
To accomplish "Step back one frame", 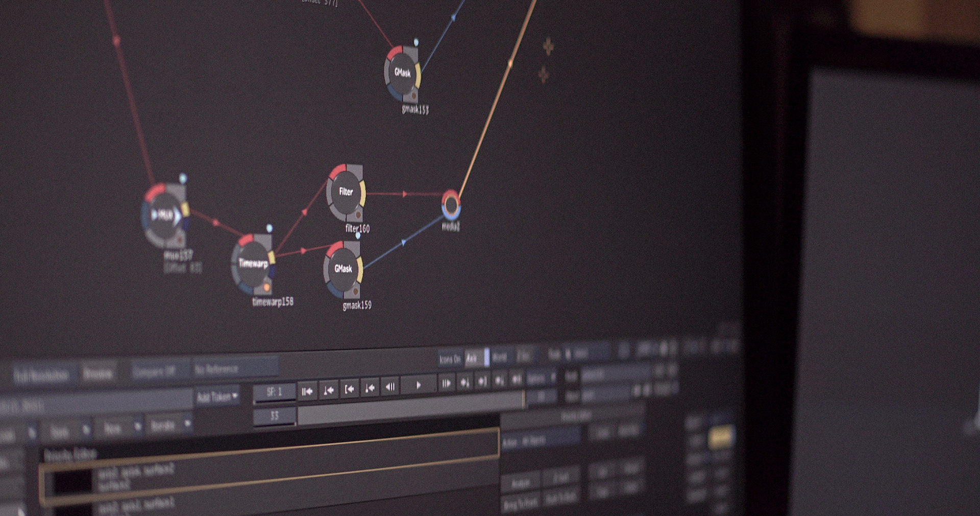I will tap(390, 387).
